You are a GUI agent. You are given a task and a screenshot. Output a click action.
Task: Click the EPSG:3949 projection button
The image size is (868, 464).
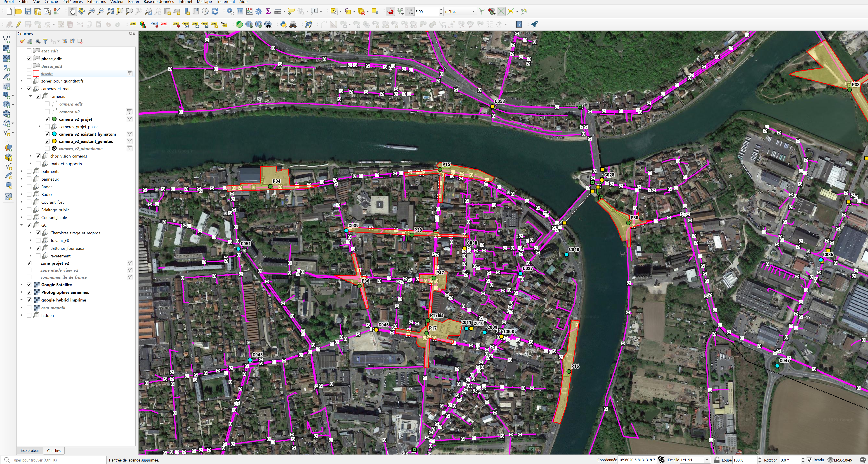click(840, 460)
